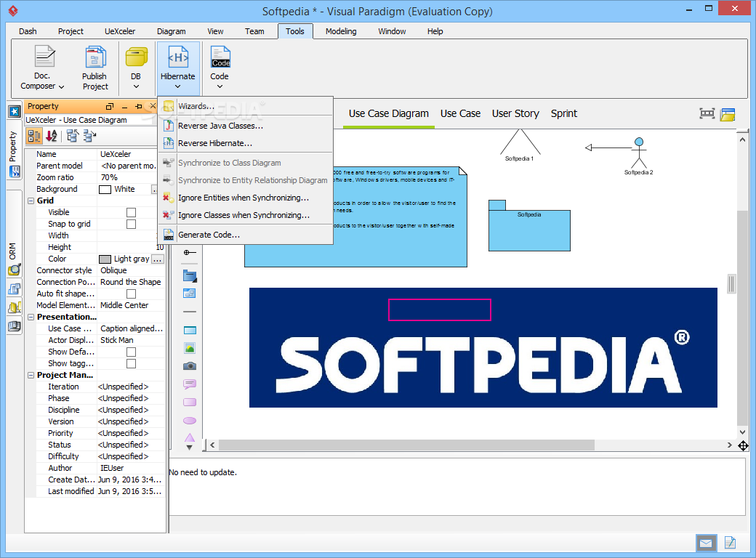Toggle the Show tagg... checkbox
Screen dimensions: 756x558
(x=131, y=364)
